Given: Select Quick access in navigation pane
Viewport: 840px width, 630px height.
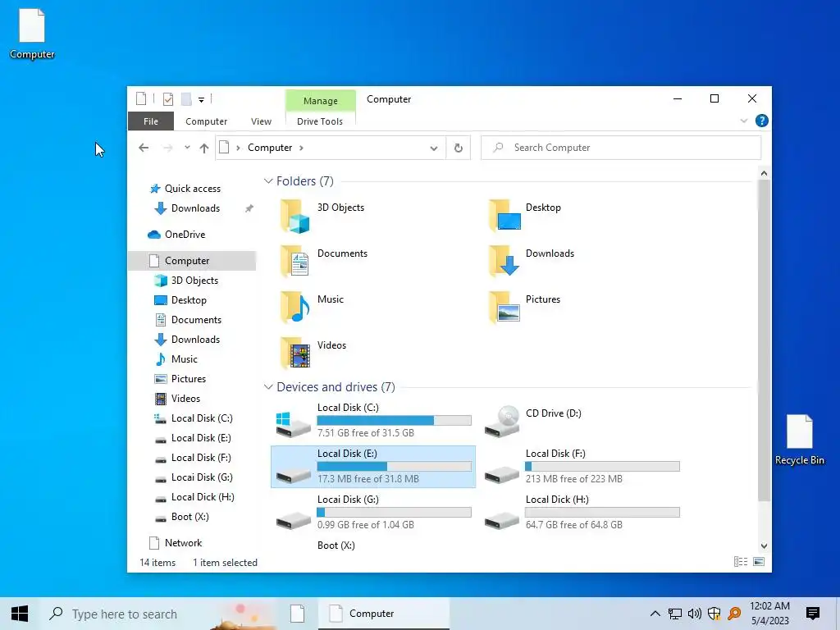Looking at the screenshot, I should [x=192, y=189].
